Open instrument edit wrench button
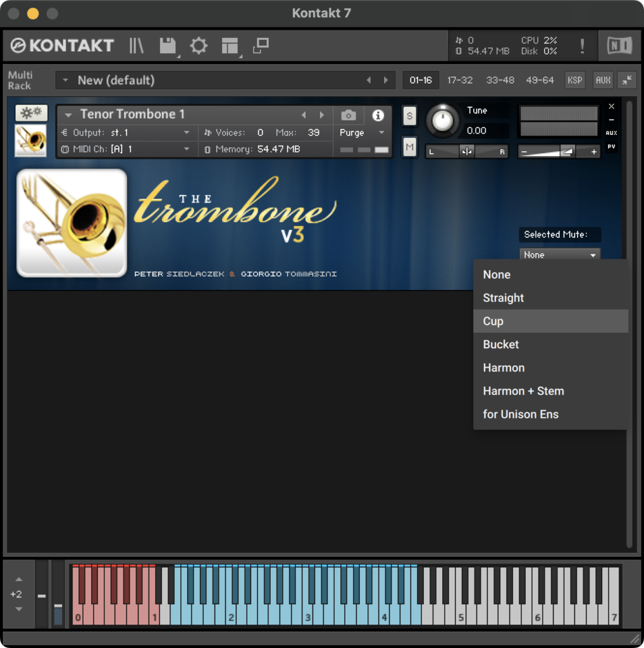This screenshot has width=644, height=648. [32, 113]
